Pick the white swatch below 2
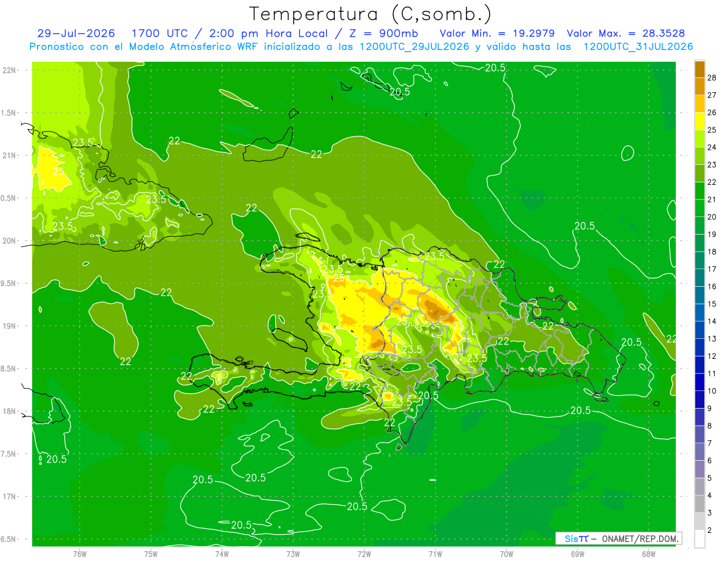This screenshot has height=562, width=728. (700, 539)
